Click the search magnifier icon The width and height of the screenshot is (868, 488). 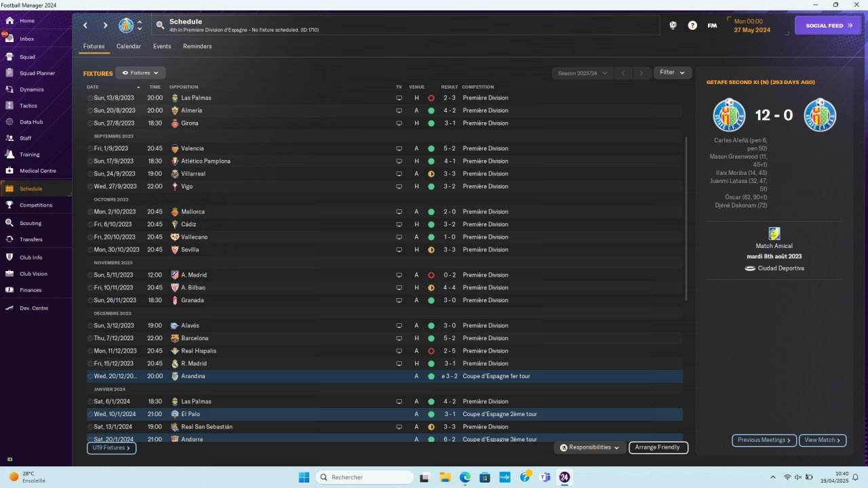click(x=160, y=26)
